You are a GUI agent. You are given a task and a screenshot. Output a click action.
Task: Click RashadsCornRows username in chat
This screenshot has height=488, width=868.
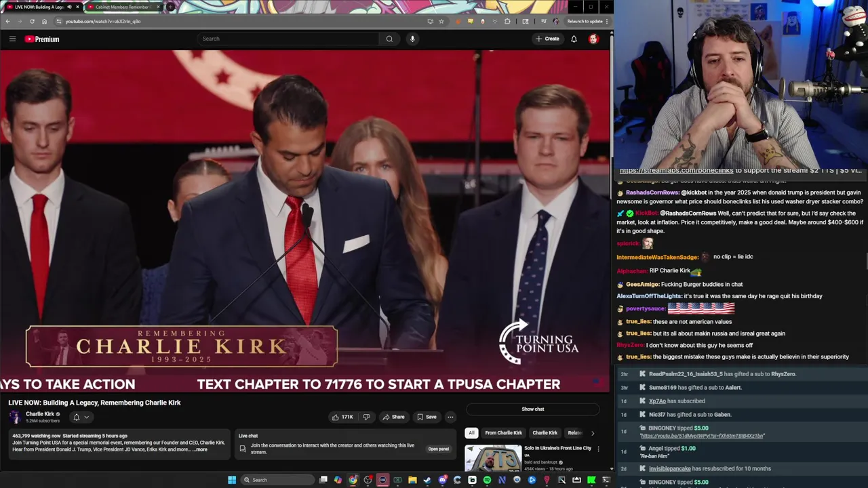click(652, 192)
